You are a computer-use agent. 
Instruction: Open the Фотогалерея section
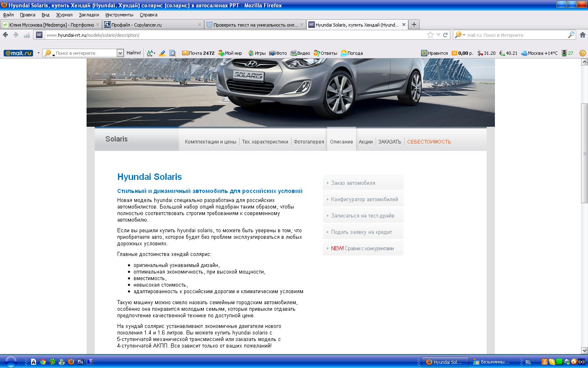[309, 142]
